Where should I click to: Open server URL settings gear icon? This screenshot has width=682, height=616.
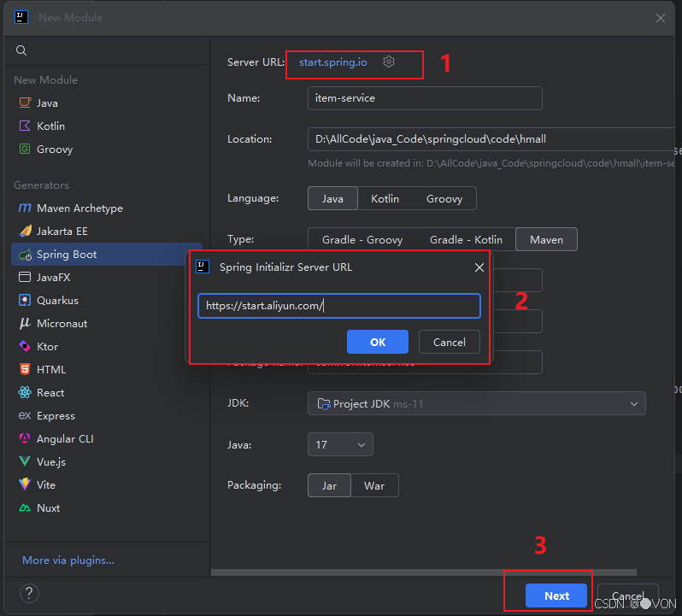coord(389,62)
